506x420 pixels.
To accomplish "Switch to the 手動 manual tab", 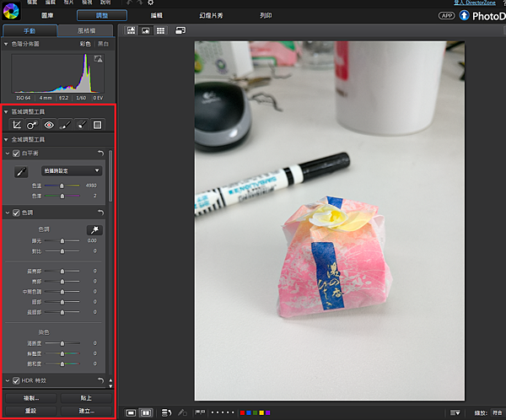I will (x=30, y=30).
